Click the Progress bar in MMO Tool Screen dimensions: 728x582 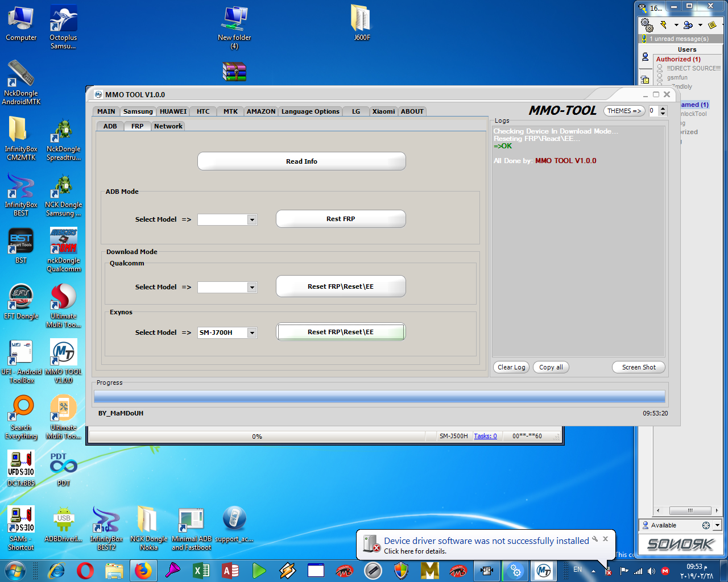tap(379, 396)
